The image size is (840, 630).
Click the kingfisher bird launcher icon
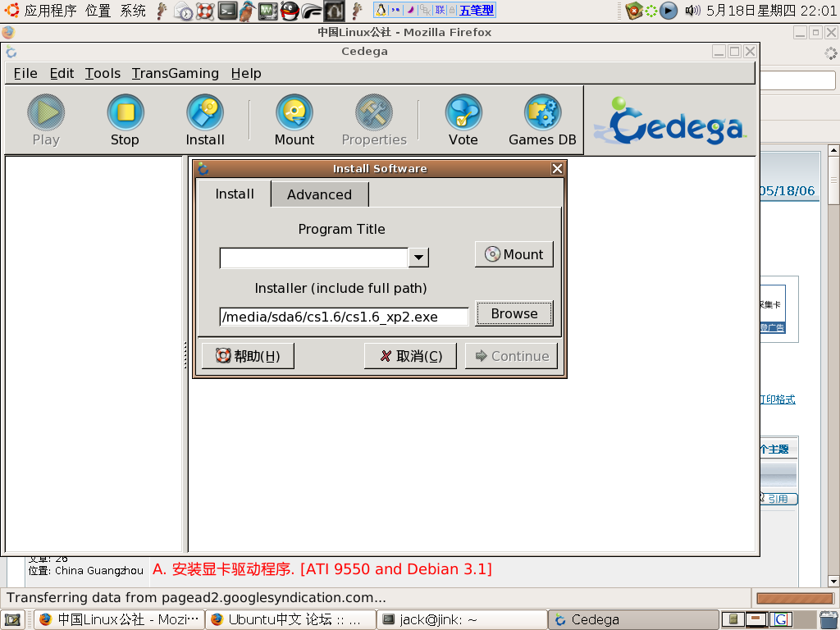pyautogui.click(x=247, y=11)
